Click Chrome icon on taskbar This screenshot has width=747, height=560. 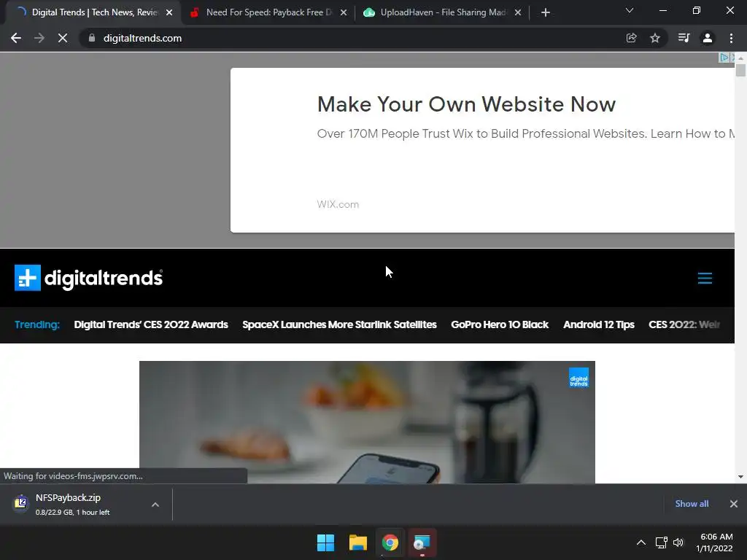[390, 542]
